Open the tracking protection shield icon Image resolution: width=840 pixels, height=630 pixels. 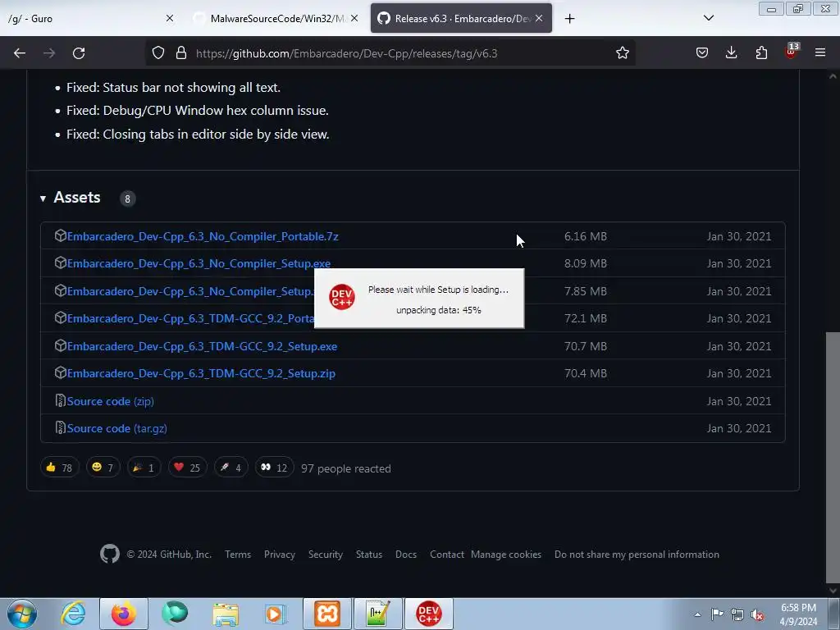pyautogui.click(x=158, y=53)
